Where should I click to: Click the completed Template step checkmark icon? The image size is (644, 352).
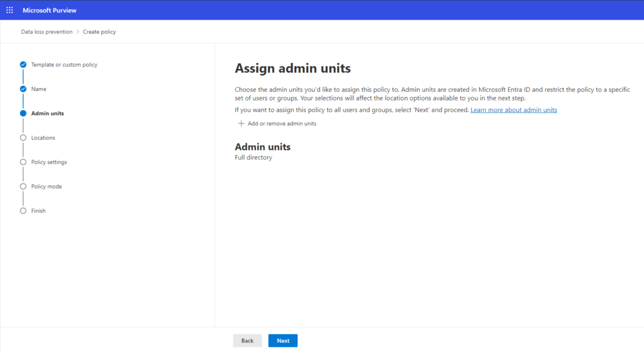click(23, 65)
